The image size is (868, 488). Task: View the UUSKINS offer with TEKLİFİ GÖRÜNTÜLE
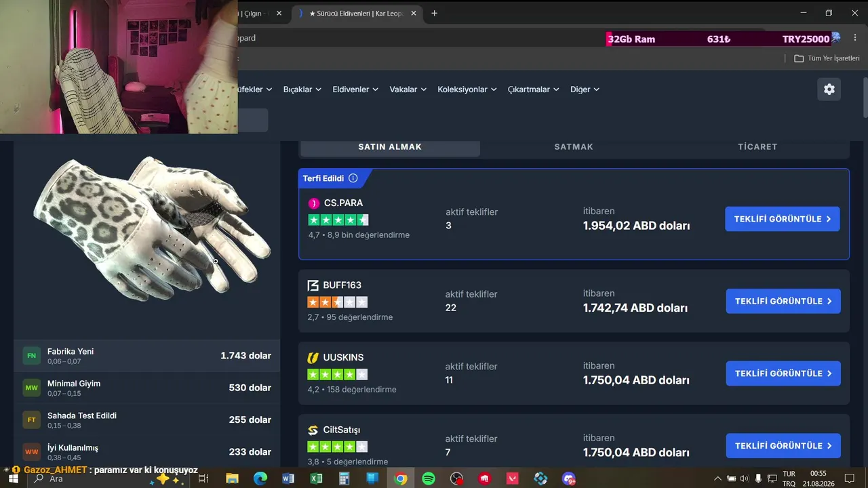(783, 373)
